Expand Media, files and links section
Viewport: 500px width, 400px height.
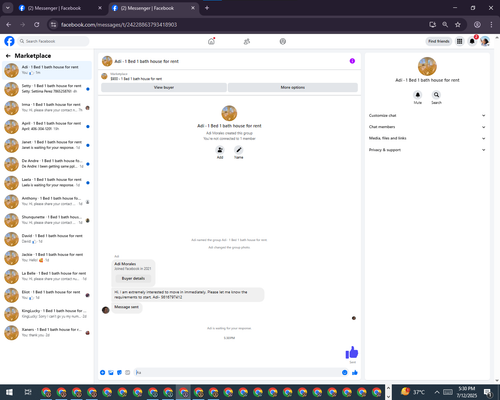pyautogui.click(x=427, y=138)
